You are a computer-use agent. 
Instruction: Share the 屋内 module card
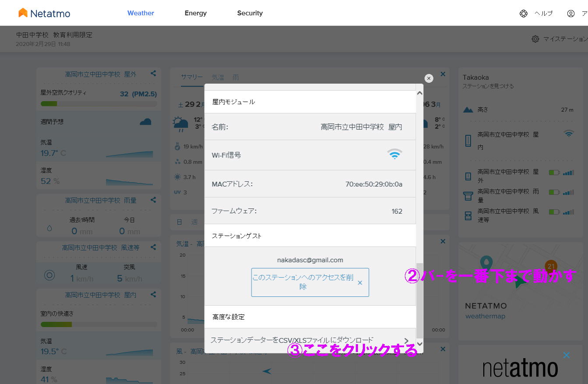click(153, 294)
